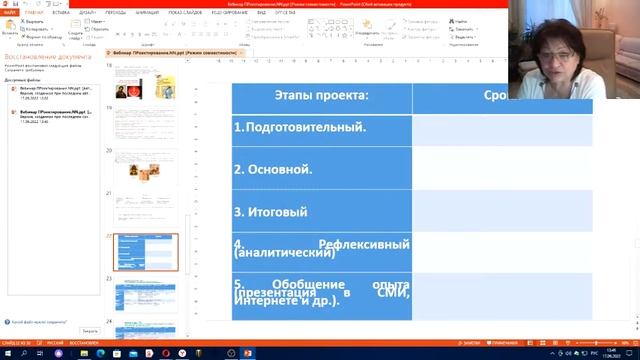Switch to the ДИЗАЙН ribbon tab

87,13
